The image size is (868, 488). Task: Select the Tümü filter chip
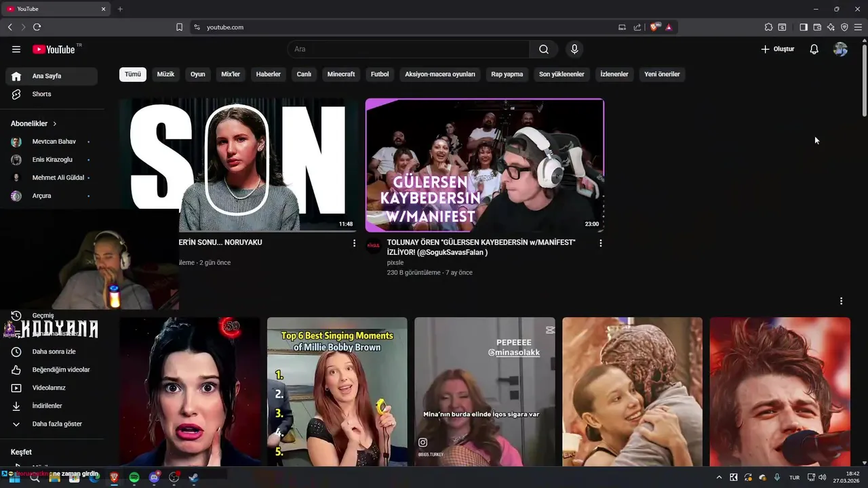[x=133, y=75]
